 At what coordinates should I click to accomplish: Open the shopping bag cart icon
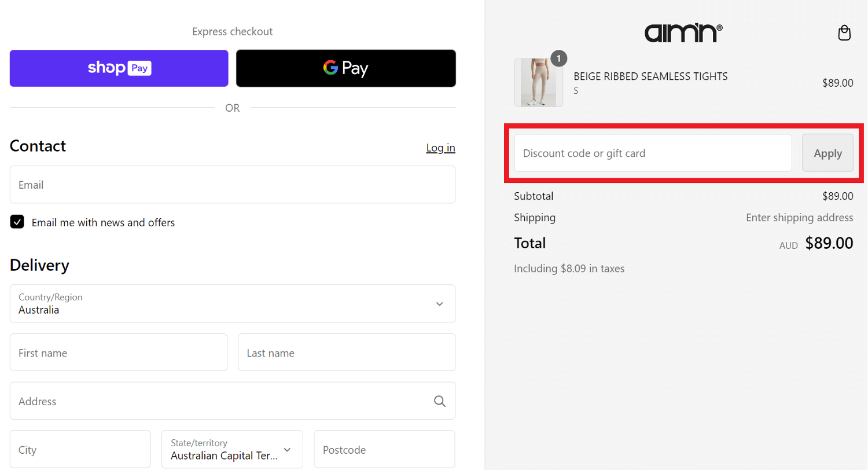tap(844, 33)
